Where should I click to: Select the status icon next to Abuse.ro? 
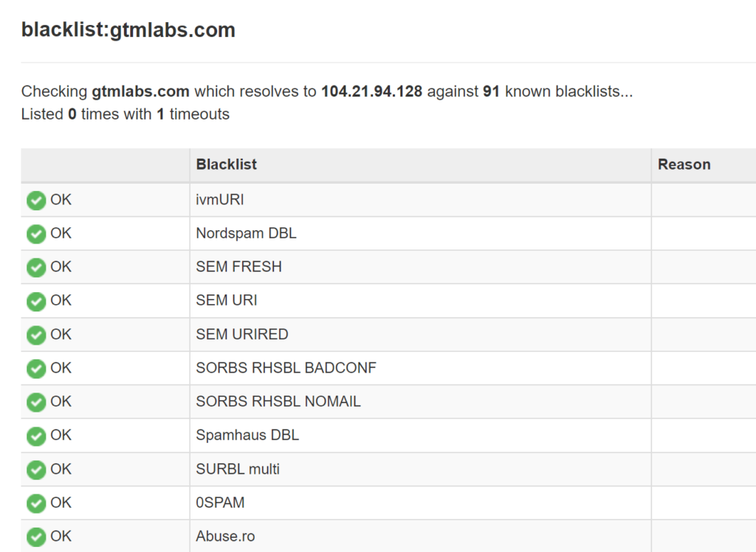coord(35,537)
